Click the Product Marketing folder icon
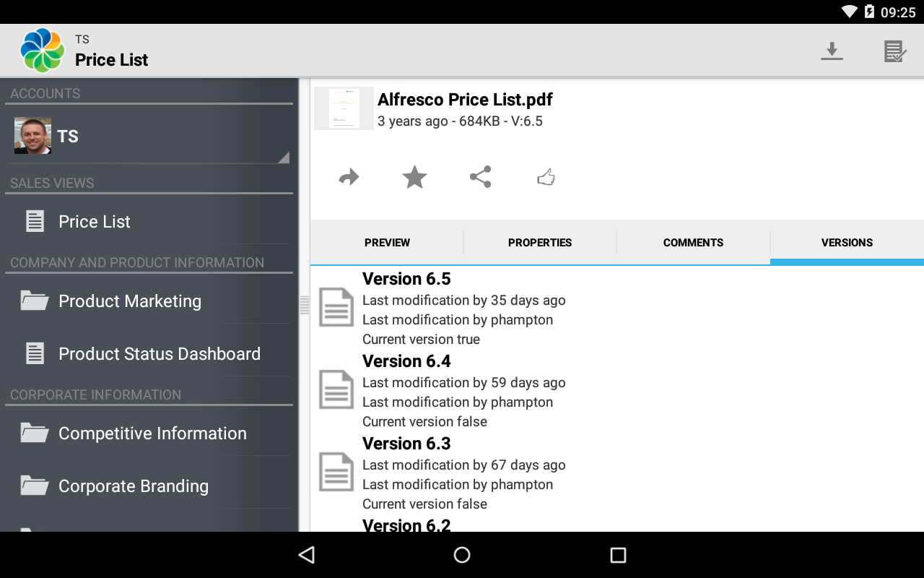 [35, 300]
